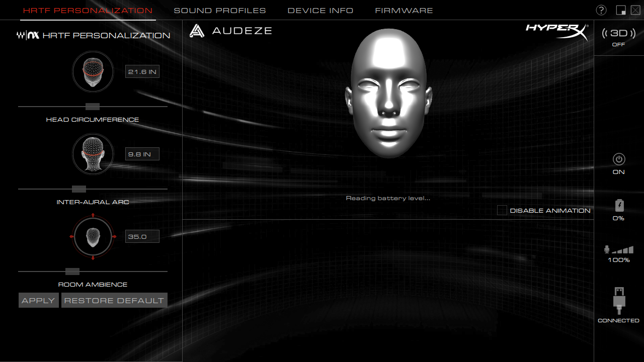The height and width of the screenshot is (362, 644).
Task: Click the CONNECTED status text
Action: click(x=618, y=320)
